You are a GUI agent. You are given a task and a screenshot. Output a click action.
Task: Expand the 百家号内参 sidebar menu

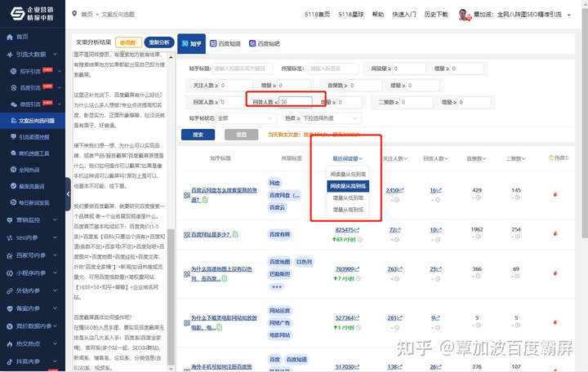point(33,255)
